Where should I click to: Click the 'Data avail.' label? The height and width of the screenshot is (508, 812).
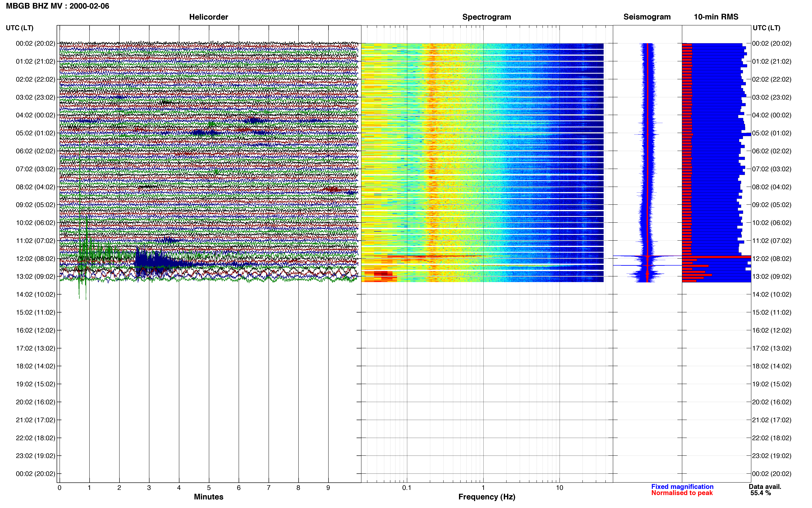(x=765, y=486)
